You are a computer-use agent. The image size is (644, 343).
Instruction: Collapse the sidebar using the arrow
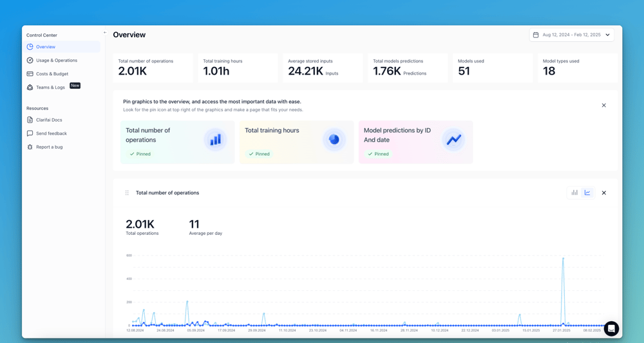105,32
